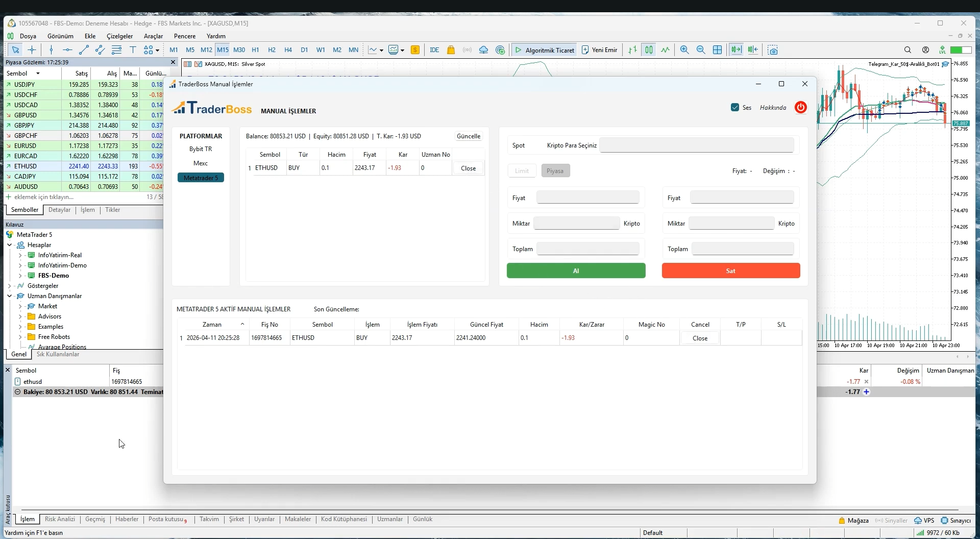
Task: Choose the horizontal line drawing tool
Action: click(x=67, y=50)
